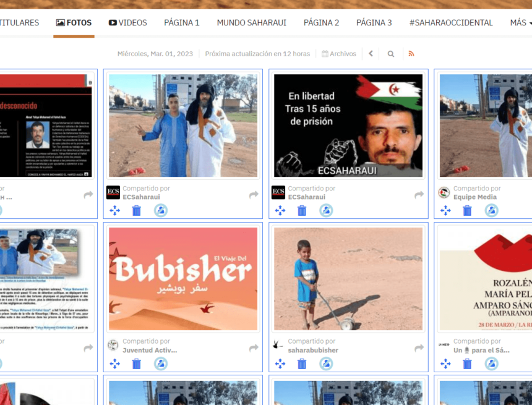The image size is (532, 405).
Task: Go to PÁGINA 2 tab
Action: [321, 23]
